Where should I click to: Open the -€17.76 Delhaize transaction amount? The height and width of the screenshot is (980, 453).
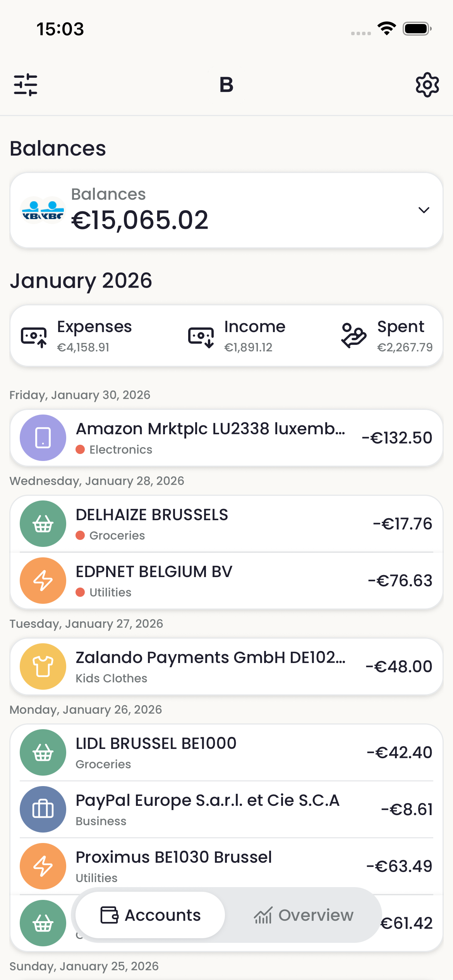click(402, 524)
